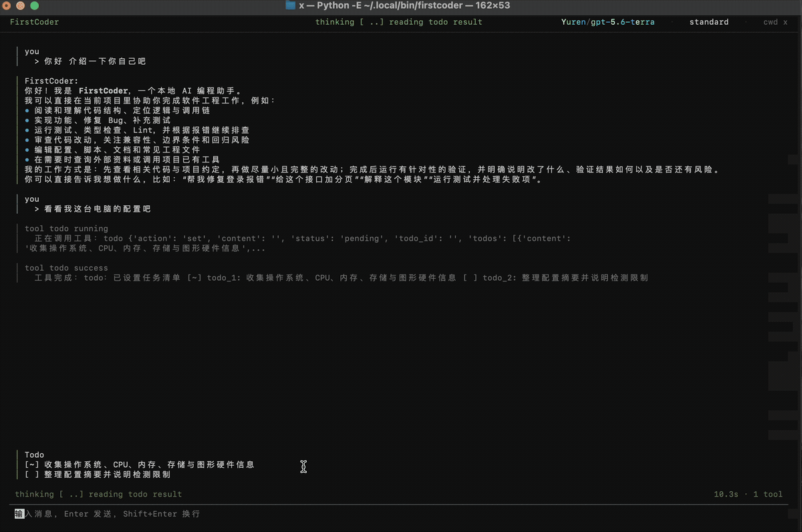The image size is (802, 532).
Task: Maximize the terminal with the green button
Action: [x=34, y=5]
